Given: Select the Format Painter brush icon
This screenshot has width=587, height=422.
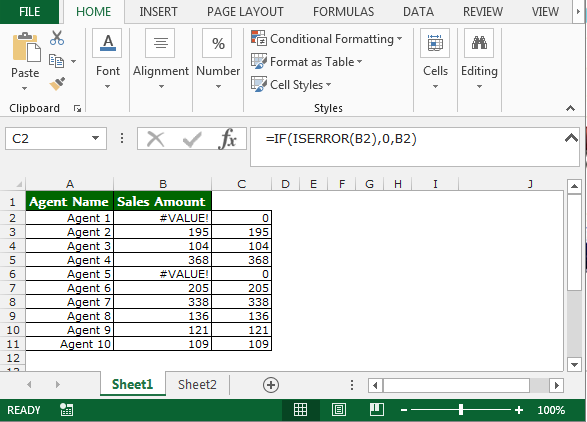Looking at the screenshot, I should pos(57,84).
